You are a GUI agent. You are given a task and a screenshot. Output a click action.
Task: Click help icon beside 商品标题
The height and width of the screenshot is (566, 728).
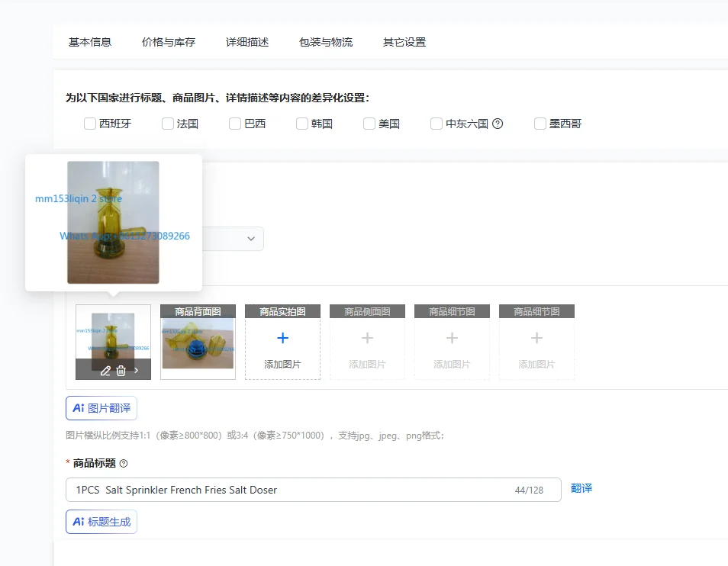coord(124,464)
